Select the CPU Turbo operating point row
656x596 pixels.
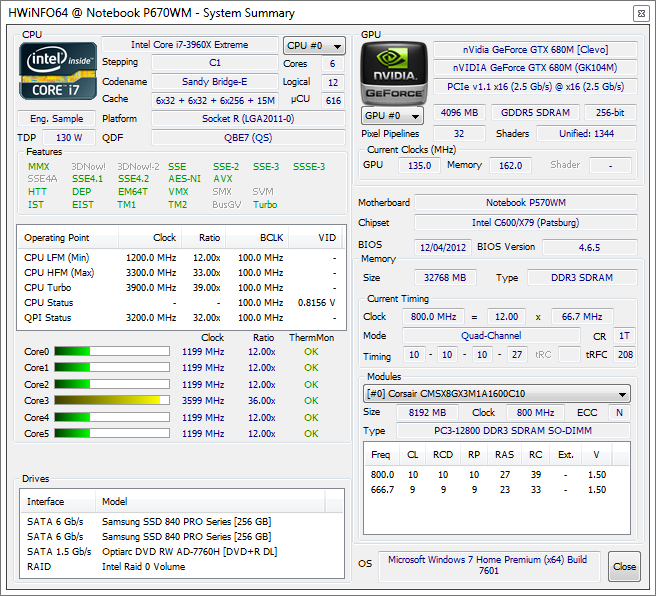tap(180, 288)
